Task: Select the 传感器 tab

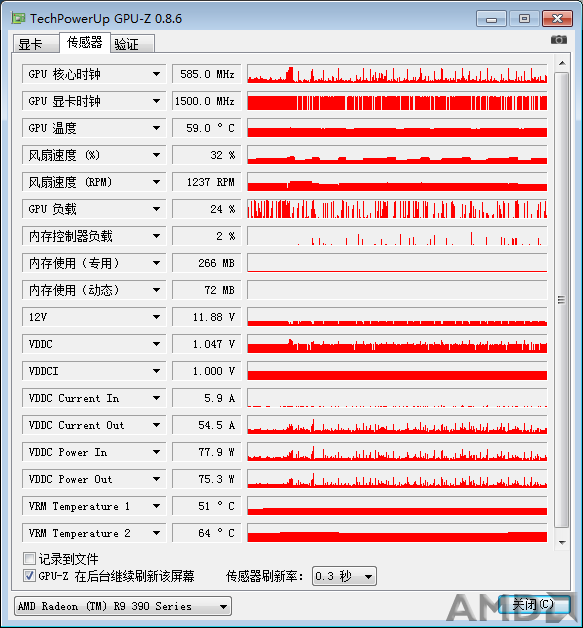Action: click(x=84, y=42)
